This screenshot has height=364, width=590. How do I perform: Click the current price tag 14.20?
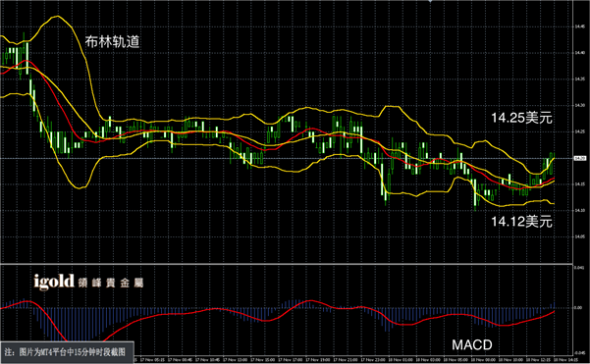[x=580, y=158]
